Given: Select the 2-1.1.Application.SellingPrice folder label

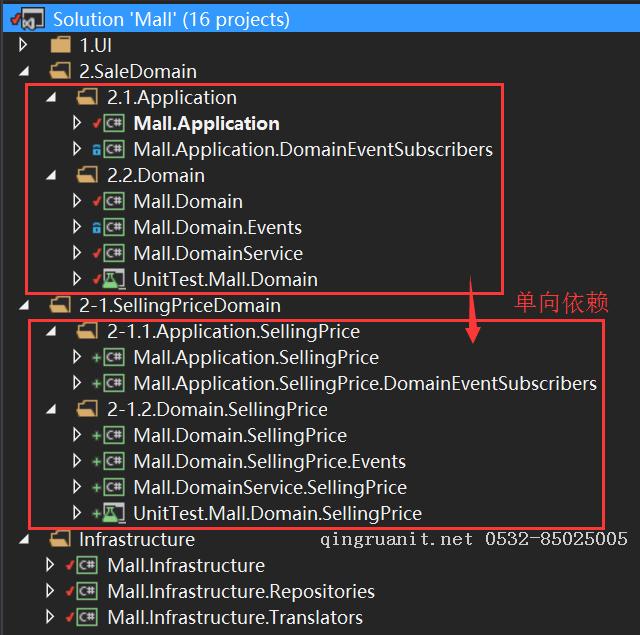Looking at the screenshot, I should [x=233, y=332].
